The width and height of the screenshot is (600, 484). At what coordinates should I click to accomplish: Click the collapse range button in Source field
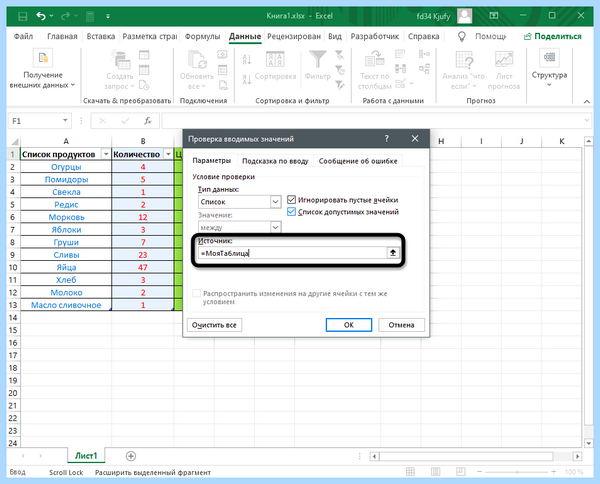393,253
